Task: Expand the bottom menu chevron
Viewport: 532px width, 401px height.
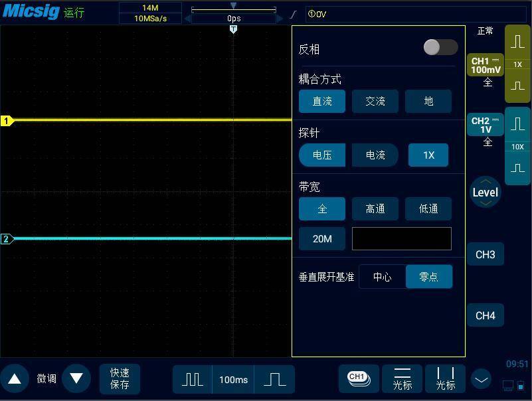Action: click(481, 380)
